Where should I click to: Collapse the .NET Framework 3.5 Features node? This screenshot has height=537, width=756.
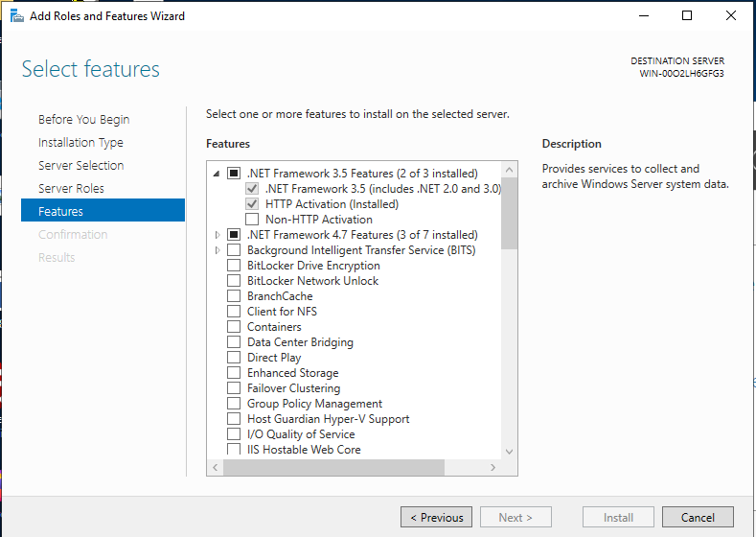click(217, 174)
